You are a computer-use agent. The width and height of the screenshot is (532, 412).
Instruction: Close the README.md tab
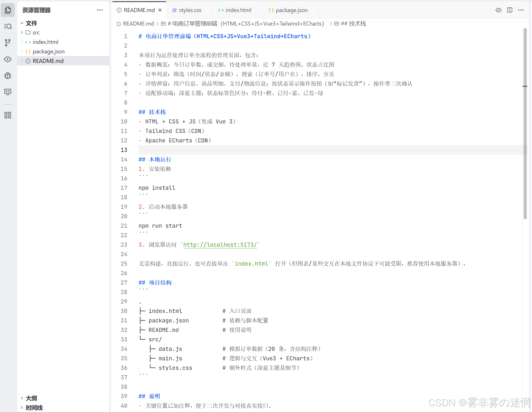pyautogui.click(x=160, y=10)
